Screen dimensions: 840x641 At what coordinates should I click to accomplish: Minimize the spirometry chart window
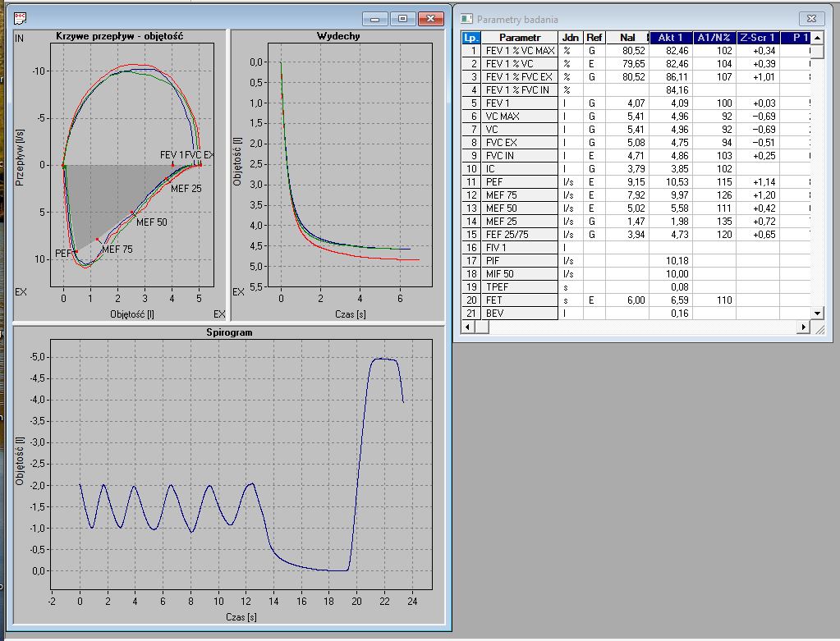[x=375, y=19]
